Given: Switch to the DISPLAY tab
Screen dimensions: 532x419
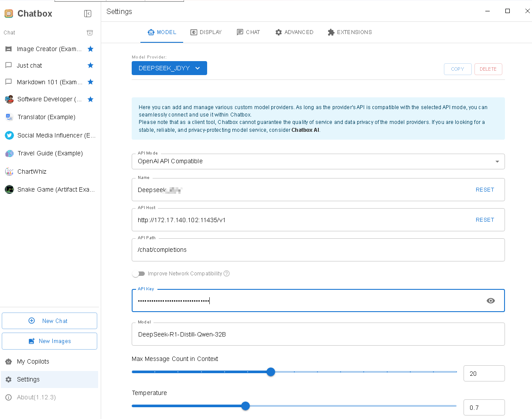Looking at the screenshot, I should pos(206,32).
